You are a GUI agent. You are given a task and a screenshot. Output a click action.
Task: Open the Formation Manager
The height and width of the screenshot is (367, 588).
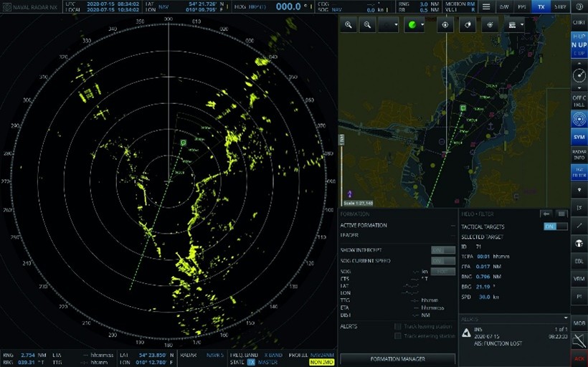coord(397,358)
